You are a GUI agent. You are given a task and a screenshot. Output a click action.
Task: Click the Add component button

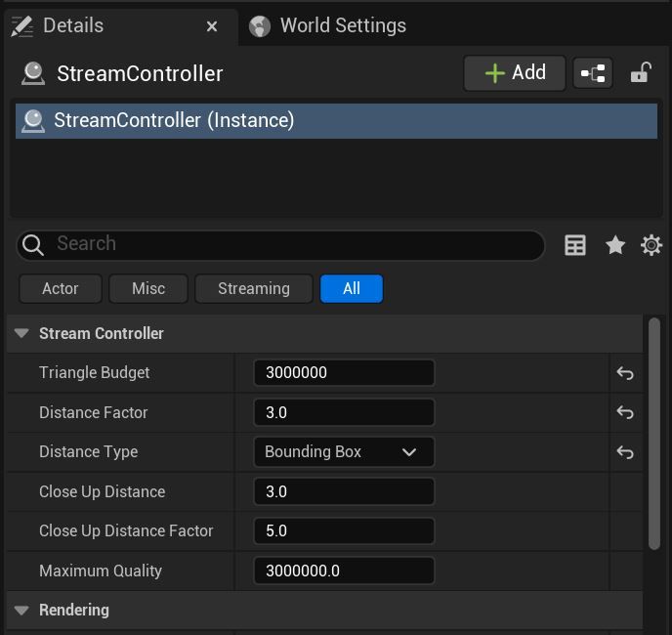pyautogui.click(x=514, y=73)
